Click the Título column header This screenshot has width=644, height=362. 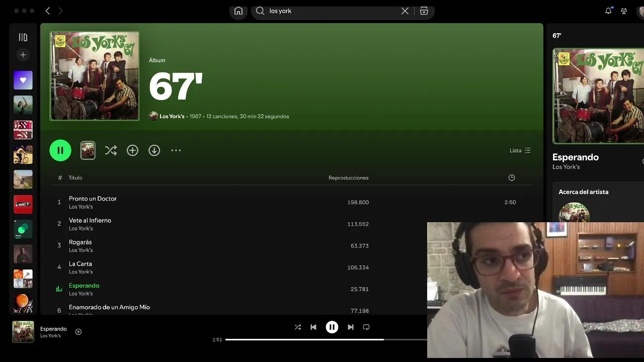(x=75, y=177)
